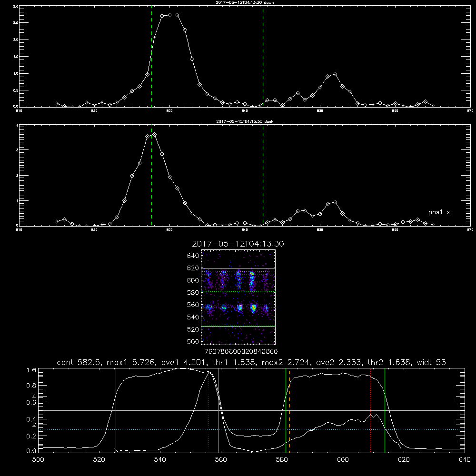Click the timestamp title above the spectral image
This screenshot has width=476, height=476.
pyautogui.click(x=238, y=244)
